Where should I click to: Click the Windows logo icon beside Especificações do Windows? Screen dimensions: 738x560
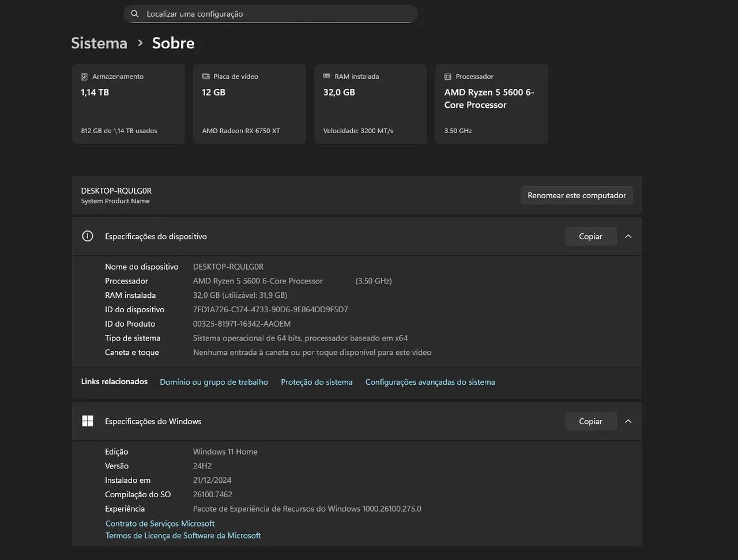click(88, 421)
